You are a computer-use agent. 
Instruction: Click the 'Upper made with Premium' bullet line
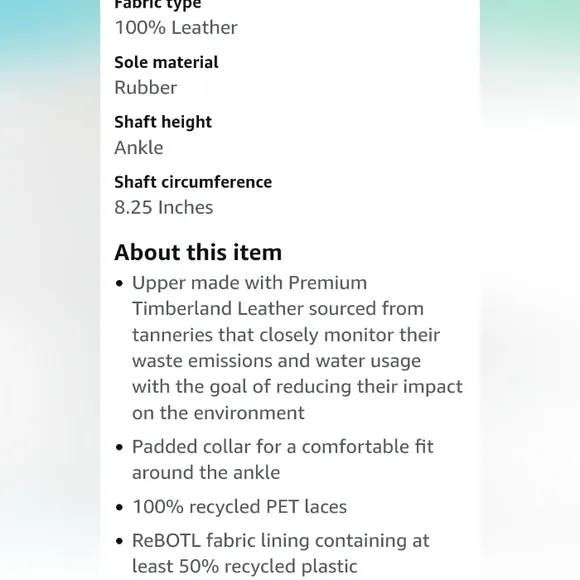point(250,283)
